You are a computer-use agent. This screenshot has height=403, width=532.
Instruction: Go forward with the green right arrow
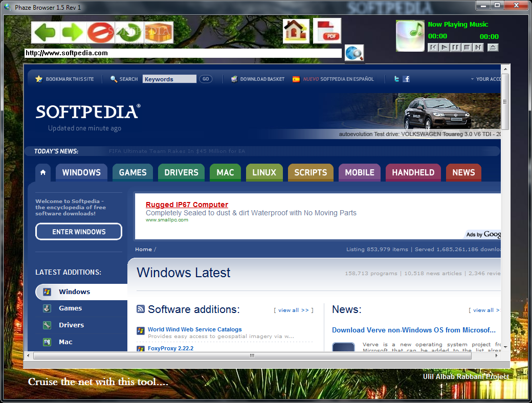[x=73, y=32]
